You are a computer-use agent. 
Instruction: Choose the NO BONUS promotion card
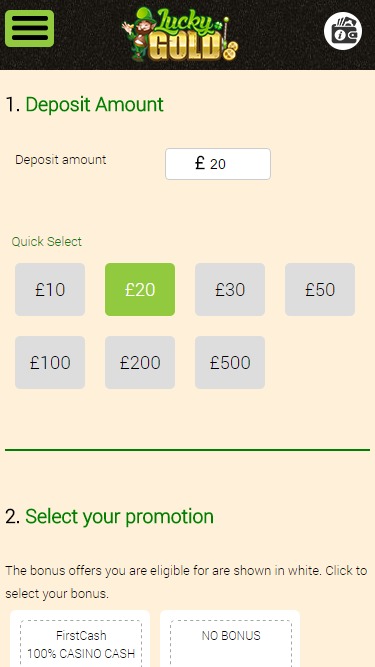pyautogui.click(x=230, y=639)
